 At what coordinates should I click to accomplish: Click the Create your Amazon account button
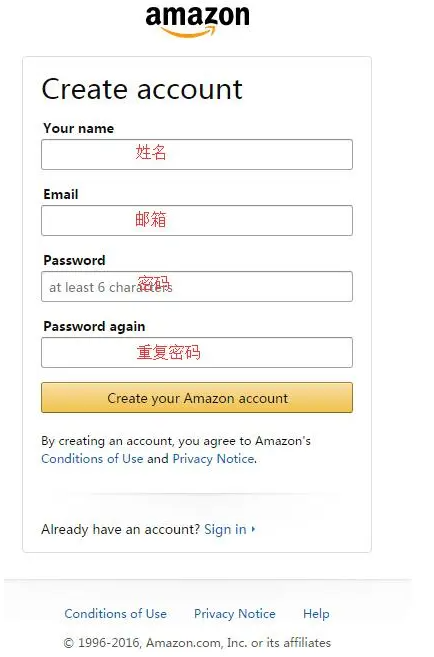197,398
